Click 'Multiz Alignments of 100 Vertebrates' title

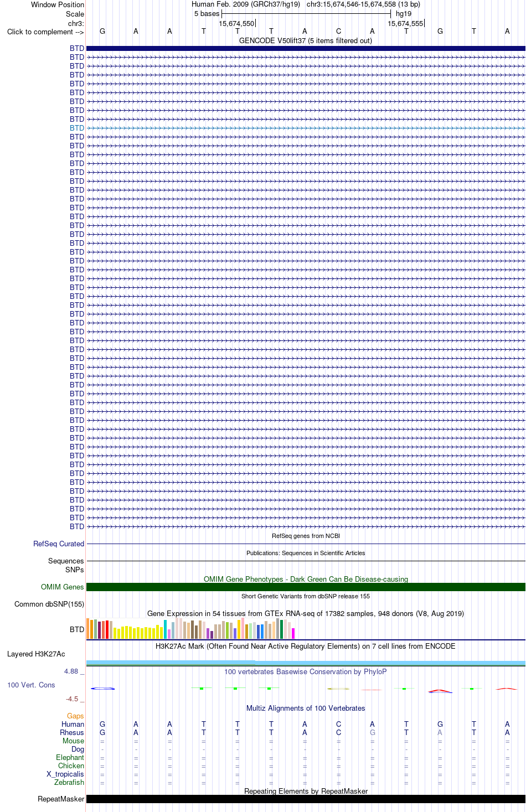point(306,708)
